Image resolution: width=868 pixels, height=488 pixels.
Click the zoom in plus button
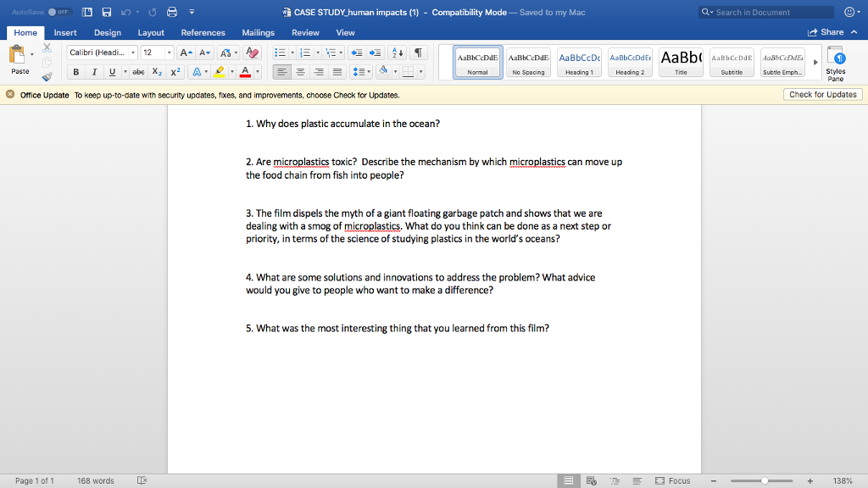point(810,481)
